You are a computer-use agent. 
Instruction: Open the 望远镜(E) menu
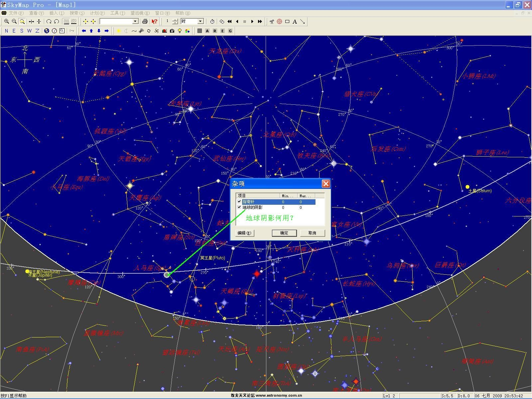[x=140, y=13]
